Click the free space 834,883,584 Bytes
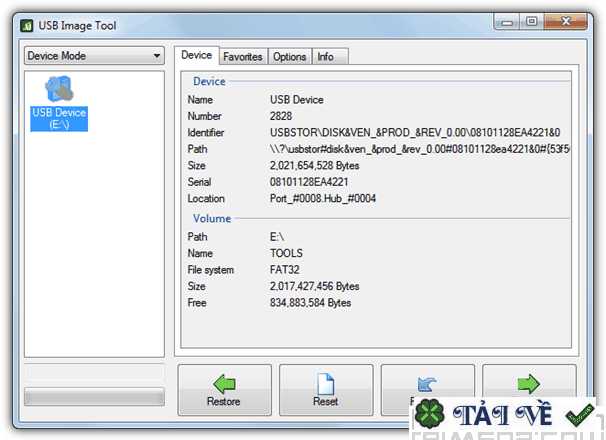This screenshot has width=606, height=440. pos(310,302)
